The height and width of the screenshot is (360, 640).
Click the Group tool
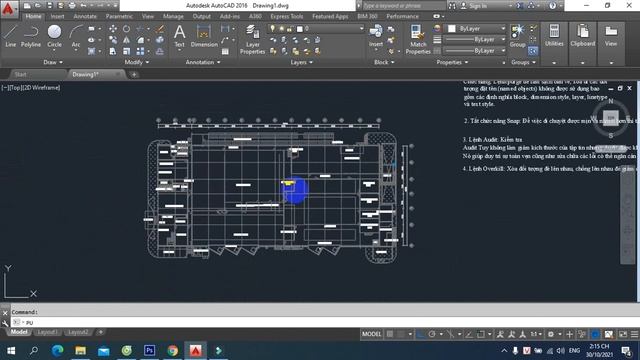pyautogui.click(x=518, y=36)
